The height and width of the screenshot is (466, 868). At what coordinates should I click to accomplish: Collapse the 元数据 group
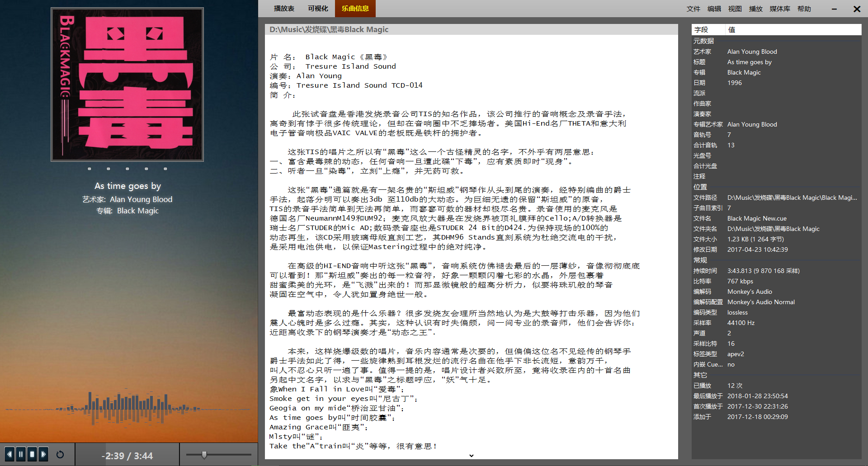704,41
